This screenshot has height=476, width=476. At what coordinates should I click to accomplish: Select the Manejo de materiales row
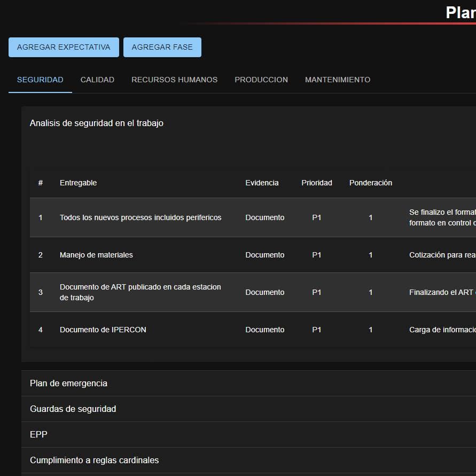[x=96, y=255]
